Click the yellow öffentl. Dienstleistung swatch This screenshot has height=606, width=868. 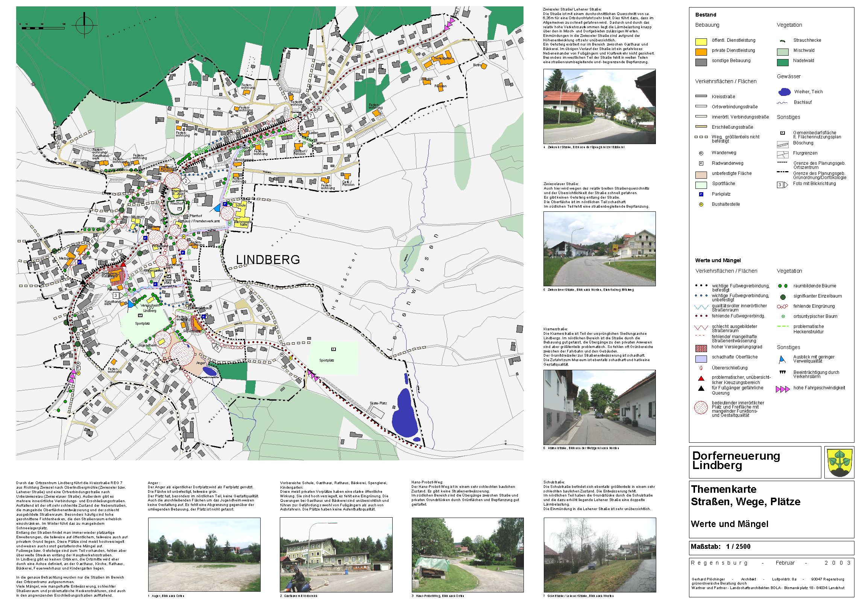click(701, 41)
